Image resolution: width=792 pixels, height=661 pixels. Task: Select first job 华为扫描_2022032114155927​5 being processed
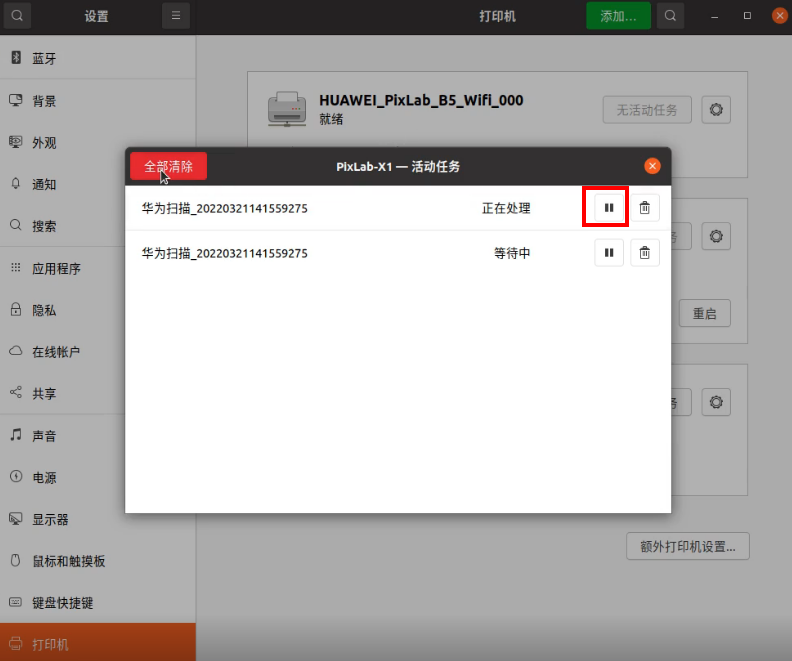pyautogui.click(x=225, y=208)
